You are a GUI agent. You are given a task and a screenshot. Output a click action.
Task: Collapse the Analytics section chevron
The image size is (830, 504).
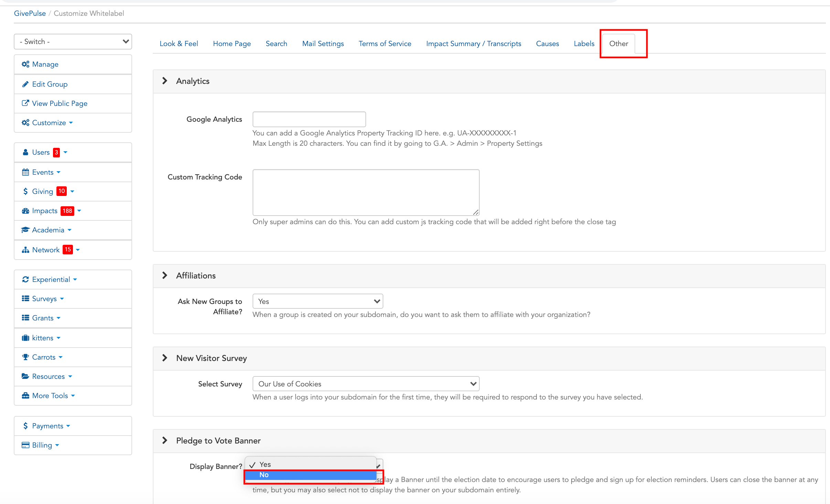pyautogui.click(x=165, y=81)
